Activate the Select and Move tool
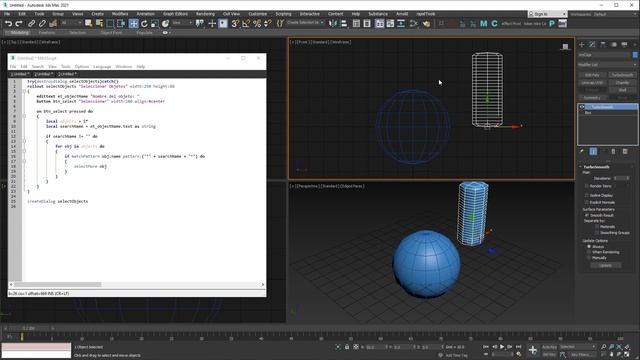The width and height of the screenshot is (640, 360). click(133, 24)
